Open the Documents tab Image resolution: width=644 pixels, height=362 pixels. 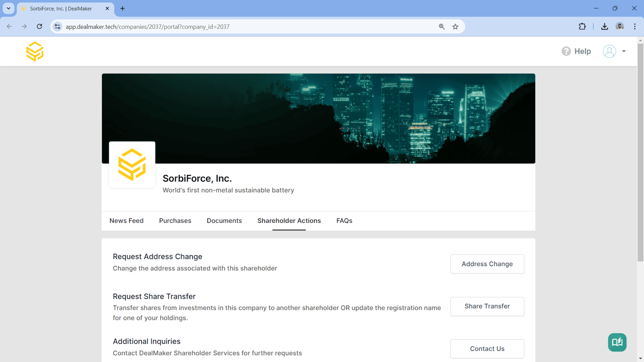click(224, 221)
